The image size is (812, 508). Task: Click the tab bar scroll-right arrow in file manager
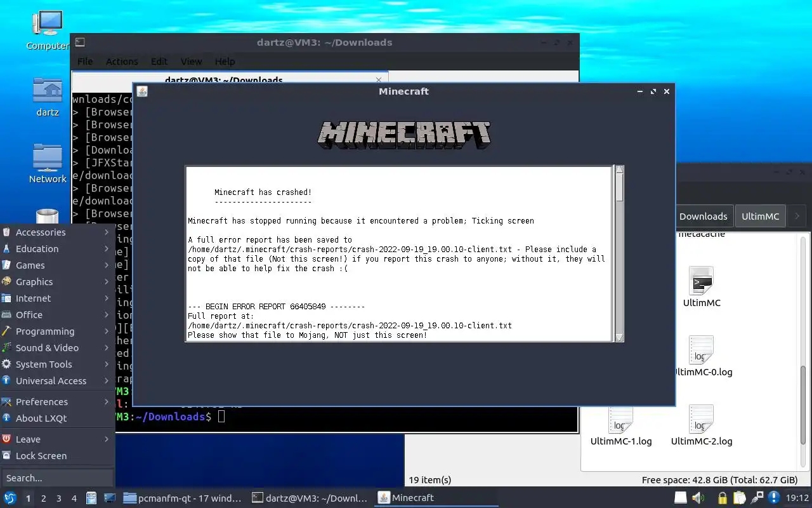[x=797, y=217]
